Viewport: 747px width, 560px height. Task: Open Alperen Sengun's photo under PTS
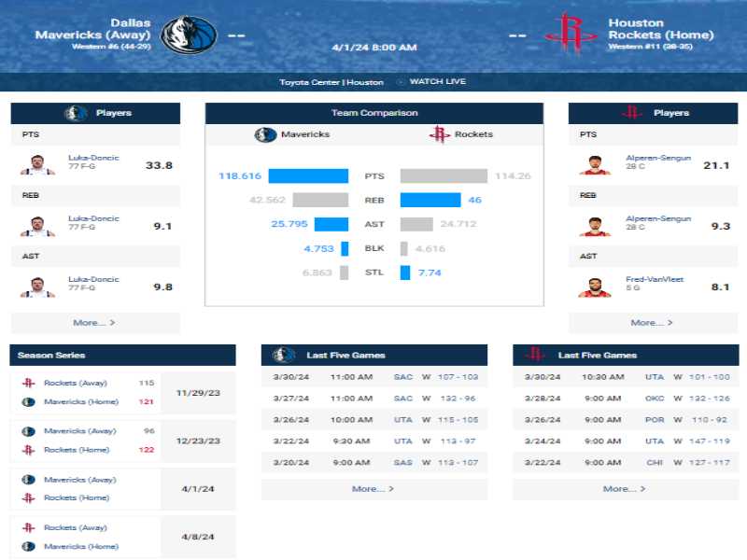coord(595,165)
